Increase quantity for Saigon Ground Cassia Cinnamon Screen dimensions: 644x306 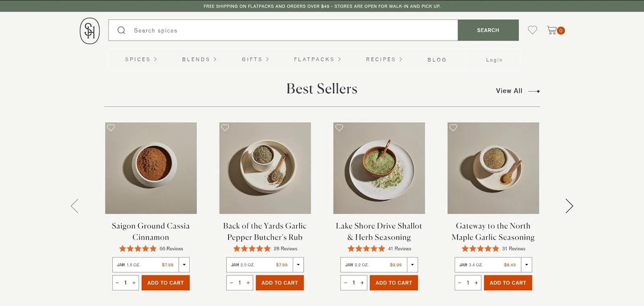pos(134,283)
